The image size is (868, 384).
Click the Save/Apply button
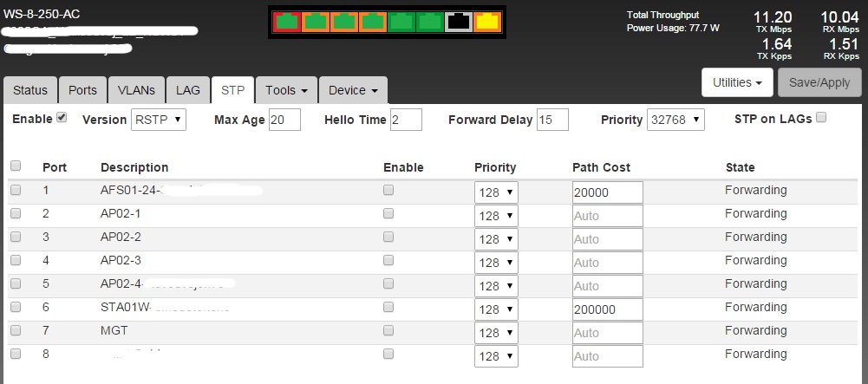point(819,82)
